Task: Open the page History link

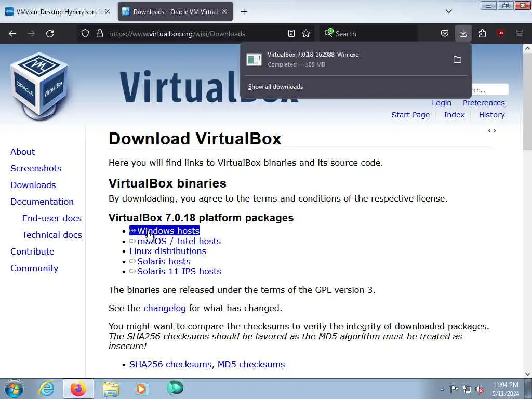Action: [492, 115]
